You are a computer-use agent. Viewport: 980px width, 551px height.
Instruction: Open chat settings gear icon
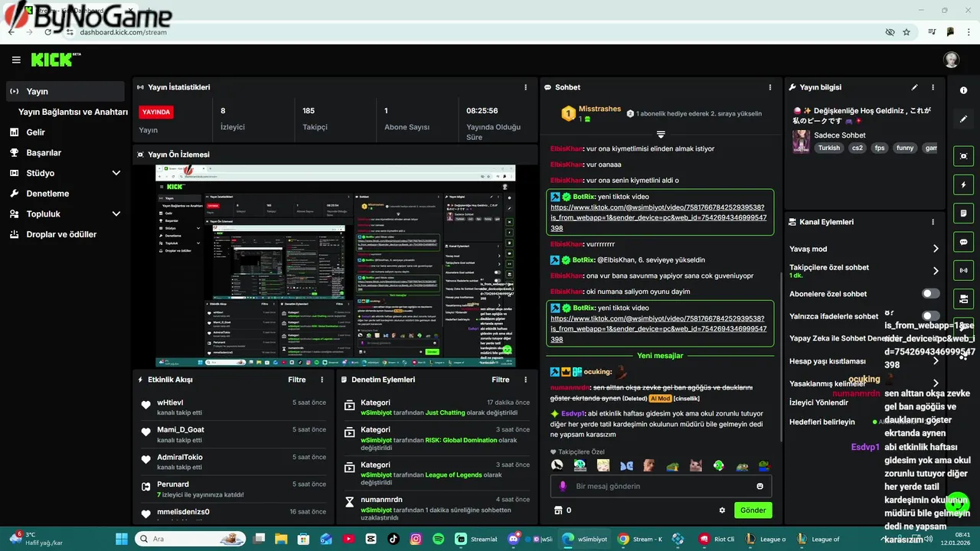tap(721, 510)
